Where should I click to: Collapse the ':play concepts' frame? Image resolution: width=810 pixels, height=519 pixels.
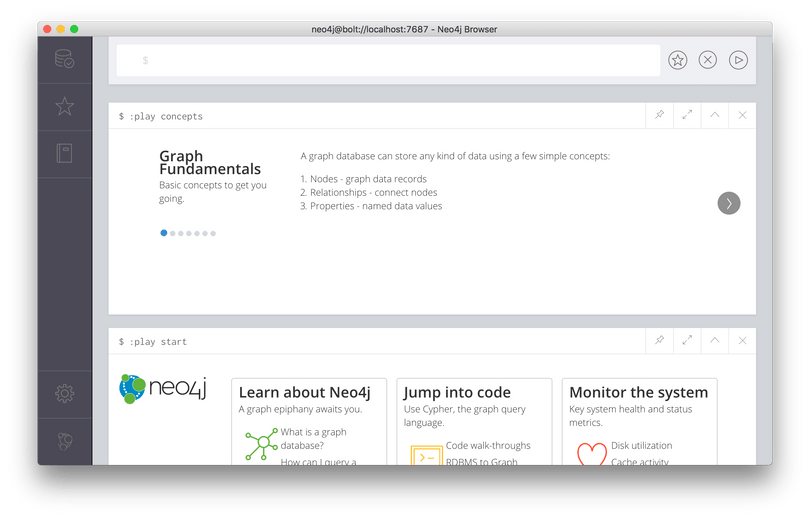click(x=714, y=115)
